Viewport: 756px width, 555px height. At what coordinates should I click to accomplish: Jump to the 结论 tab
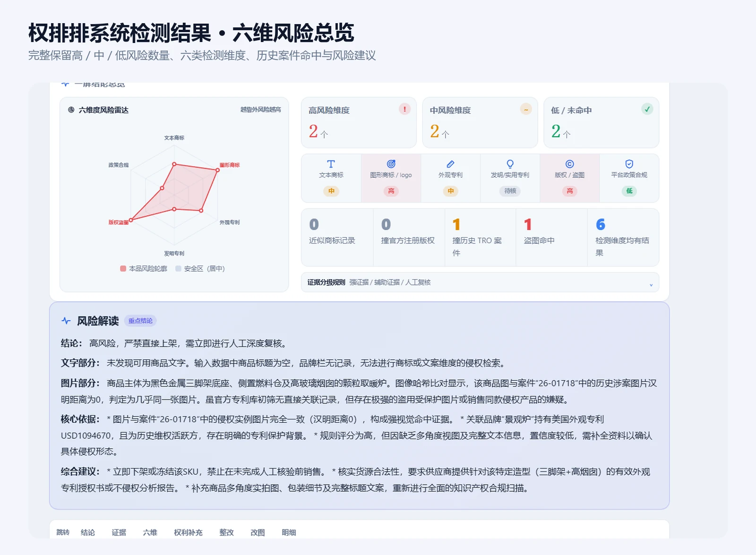pyautogui.click(x=88, y=532)
